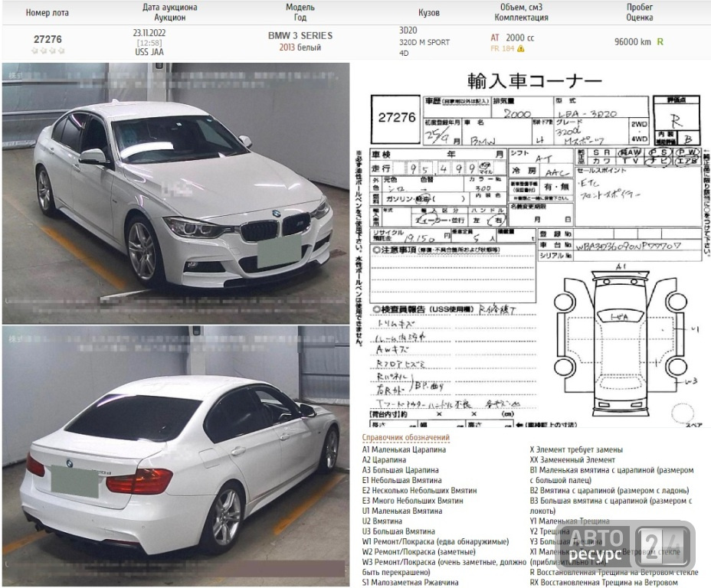
Task: Click the rating stars under lot 27276
Action: (x=48, y=51)
